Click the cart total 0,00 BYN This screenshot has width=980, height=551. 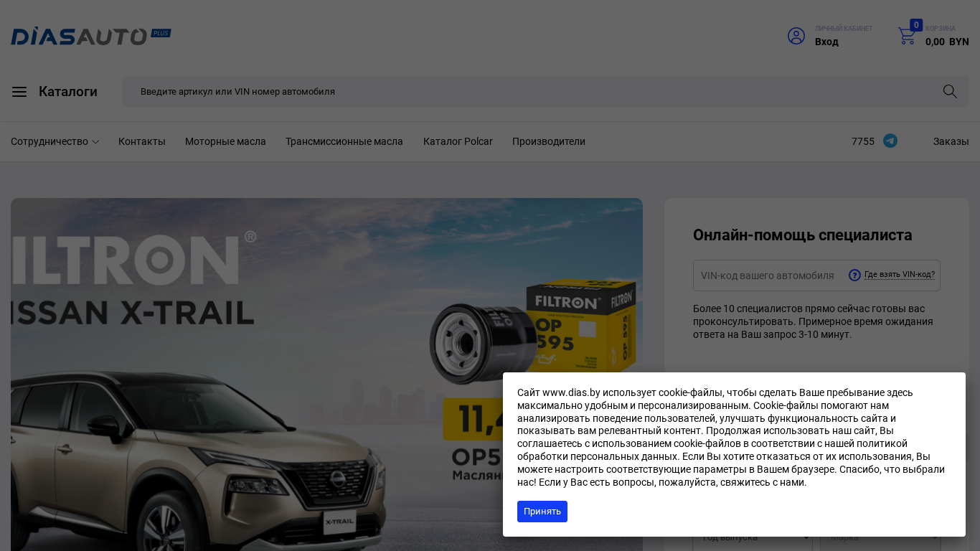(947, 42)
